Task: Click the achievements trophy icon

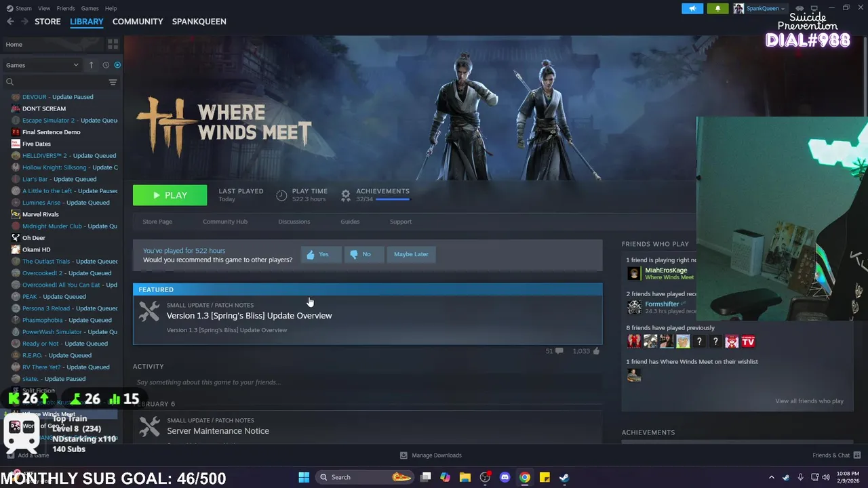Action: coord(346,195)
